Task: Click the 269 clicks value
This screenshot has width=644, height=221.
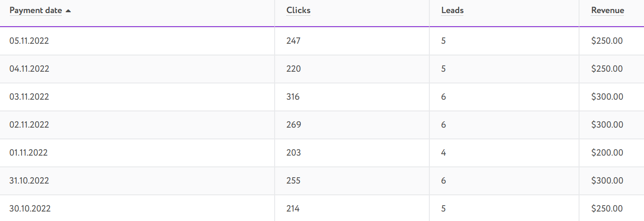Action: point(294,125)
